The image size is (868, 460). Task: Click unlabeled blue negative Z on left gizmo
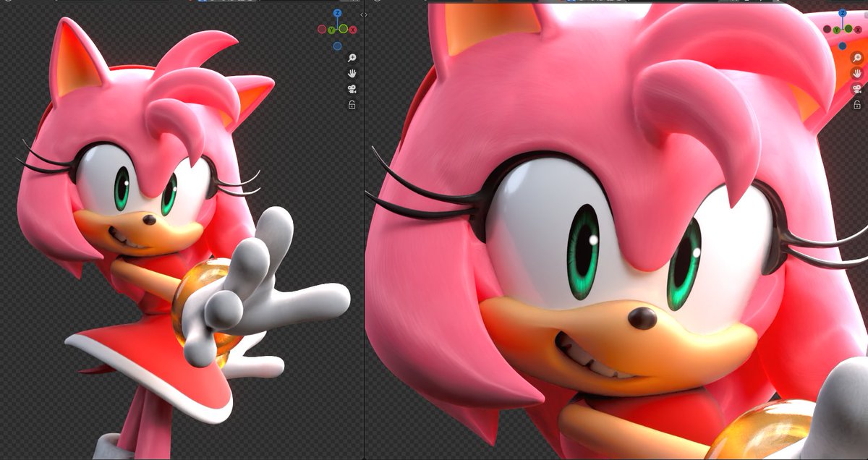[x=337, y=46]
